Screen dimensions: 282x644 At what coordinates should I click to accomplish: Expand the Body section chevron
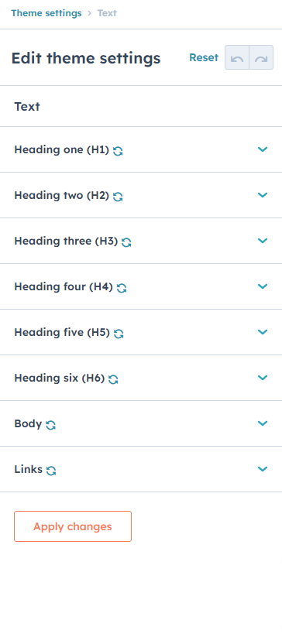click(x=263, y=423)
